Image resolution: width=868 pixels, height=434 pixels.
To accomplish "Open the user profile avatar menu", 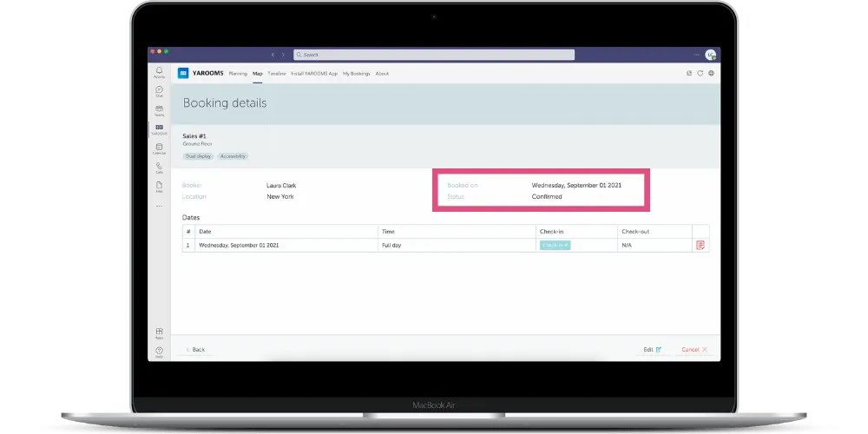I will pyautogui.click(x=710, y=55).
